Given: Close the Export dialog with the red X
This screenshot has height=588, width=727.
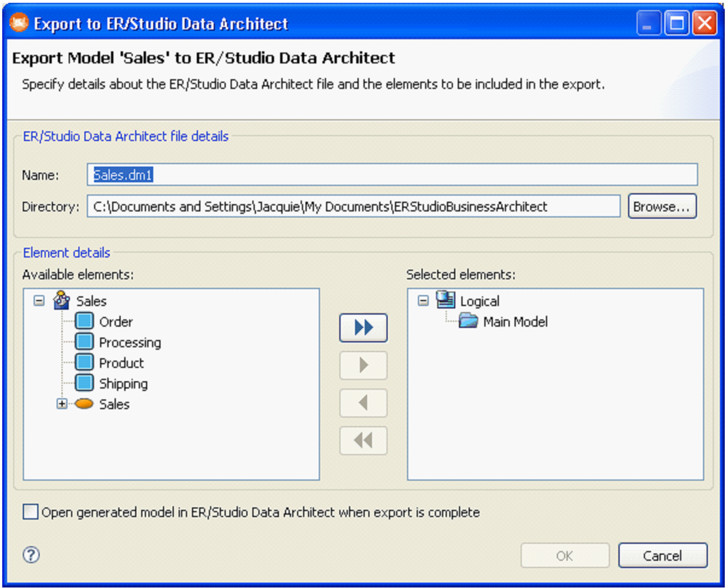Looking at the screenshot, I should tap(705, 23).
